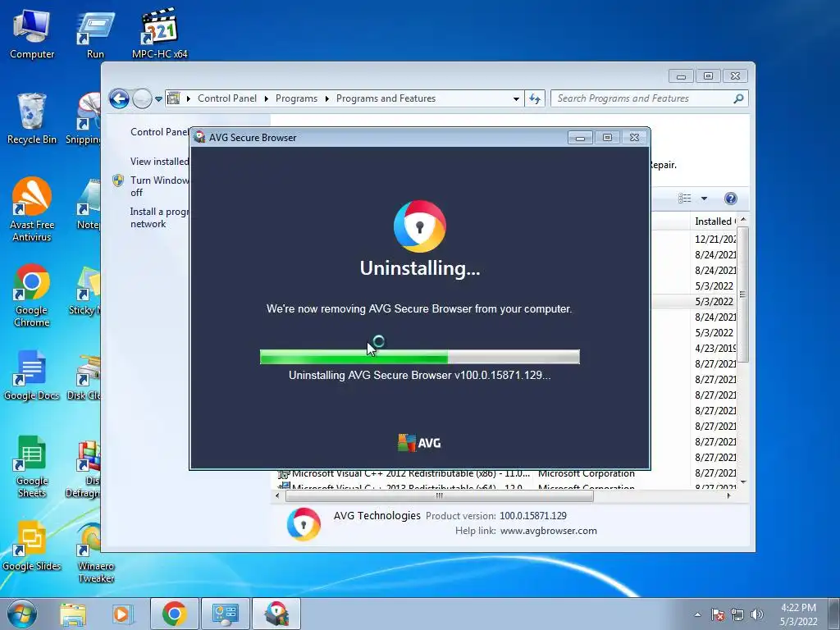Switch to Chrome in the taskbar

tap(175, 614)
